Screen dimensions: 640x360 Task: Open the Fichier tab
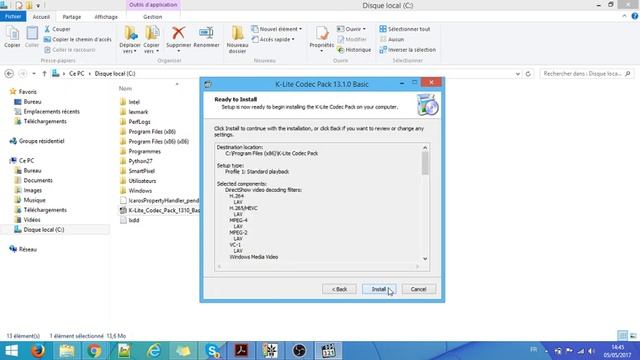tap(13, 17)
